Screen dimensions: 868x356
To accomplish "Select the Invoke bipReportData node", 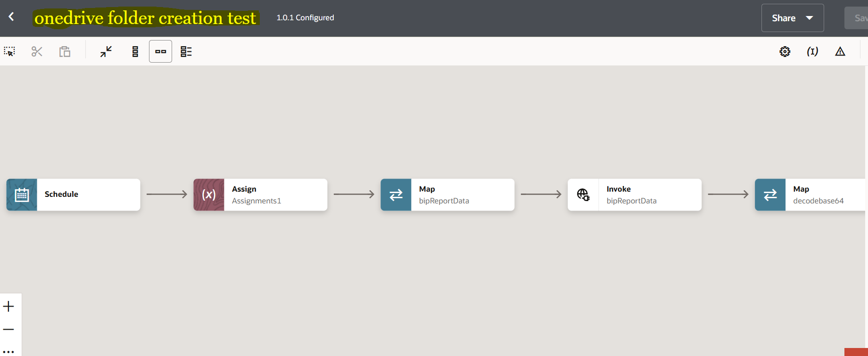I will pyautogui.click(x=635, y=194).
